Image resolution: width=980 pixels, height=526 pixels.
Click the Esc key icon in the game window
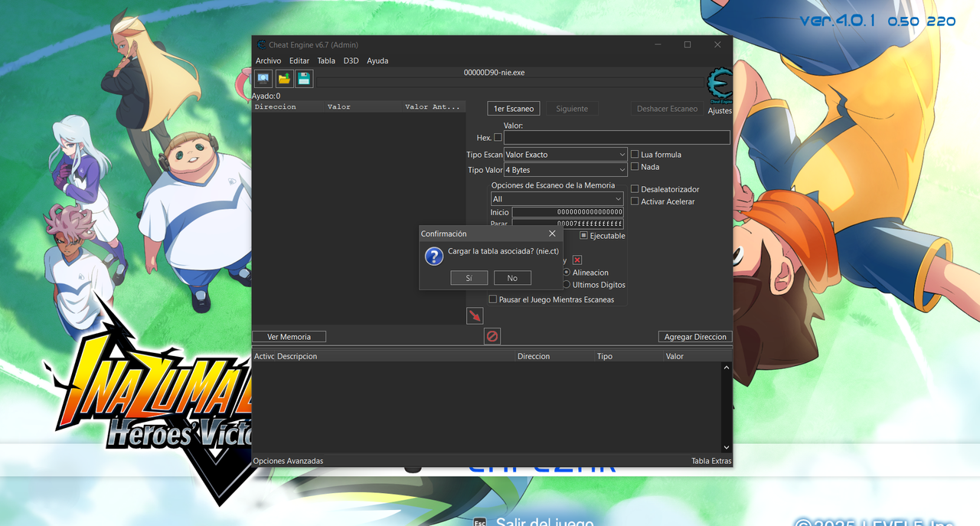click(x=480, y=521)
